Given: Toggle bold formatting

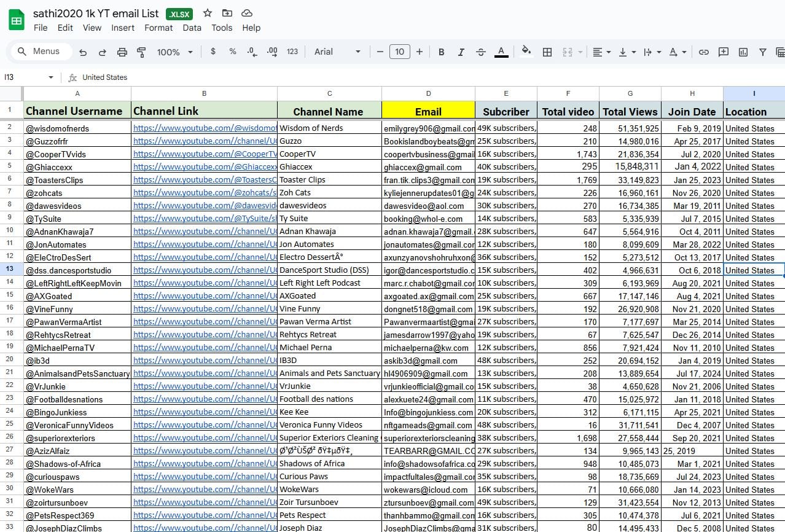Looking at the screenshot, I should 441,52.
